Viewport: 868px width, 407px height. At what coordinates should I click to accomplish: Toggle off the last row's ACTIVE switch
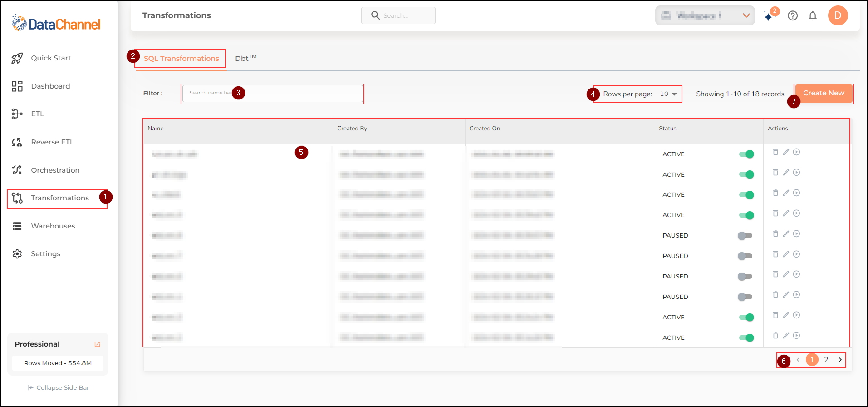tap(746, 338)
